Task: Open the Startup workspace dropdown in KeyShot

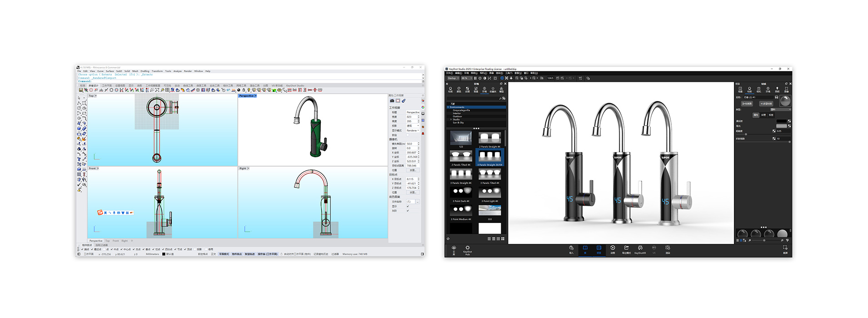Action: (x=453, y=78)
